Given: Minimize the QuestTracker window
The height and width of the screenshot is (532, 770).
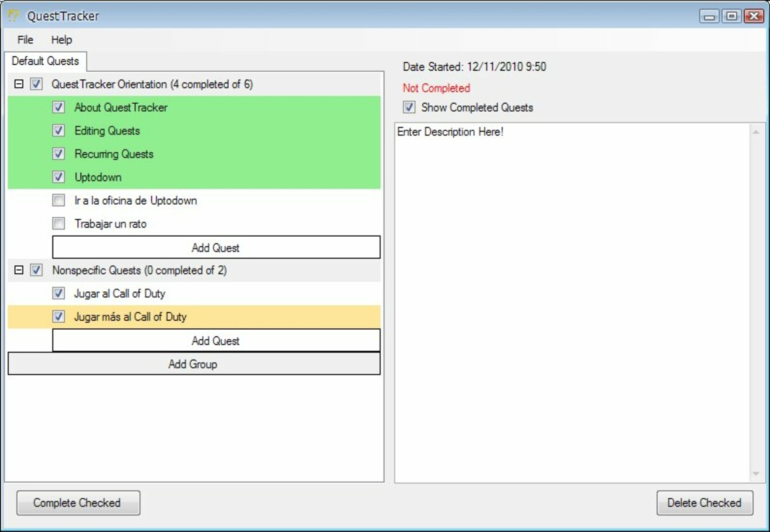Looking at the screenshot, I should (x=709, y=16).
